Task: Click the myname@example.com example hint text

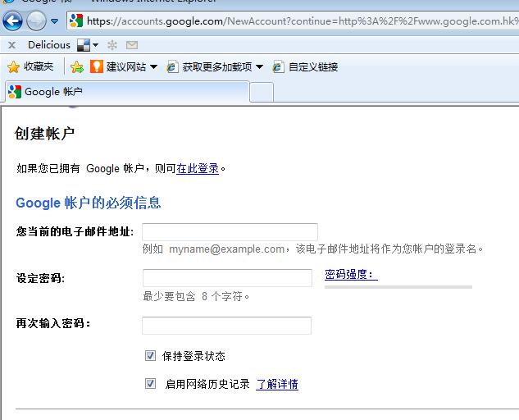Action: 227,249
